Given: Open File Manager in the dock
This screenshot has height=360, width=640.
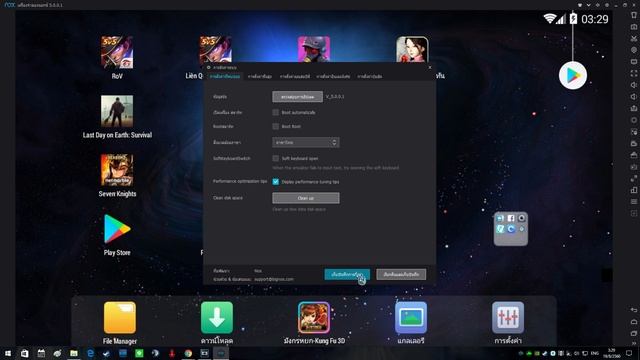Looking at the screenshot, I should [120, 318].
